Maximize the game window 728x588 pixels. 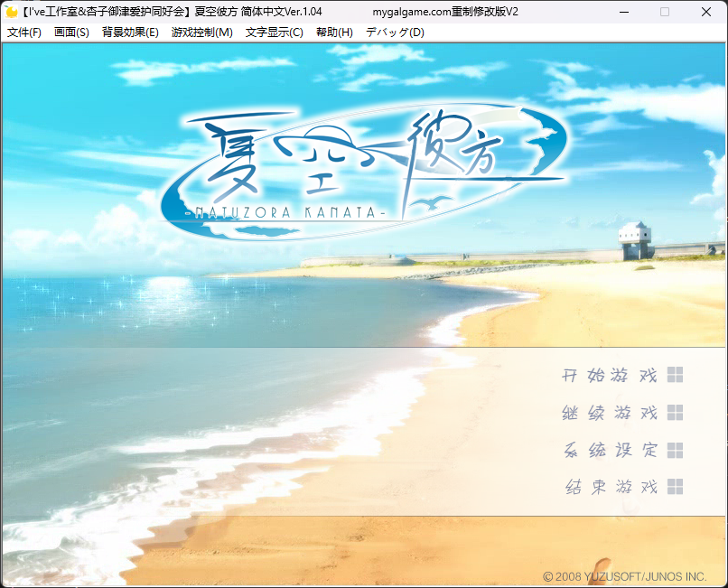[x=665, y=12]
